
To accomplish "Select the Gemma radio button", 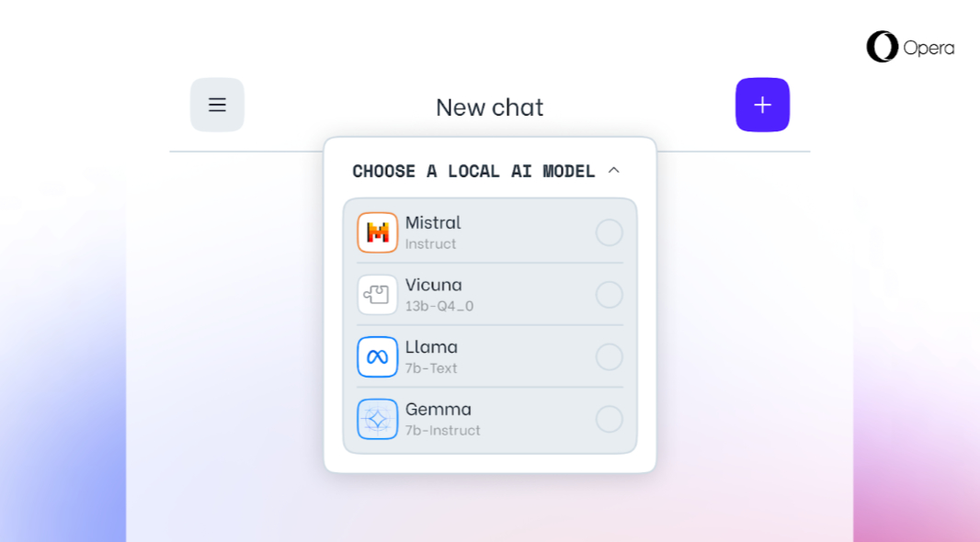I will (609, 419).
